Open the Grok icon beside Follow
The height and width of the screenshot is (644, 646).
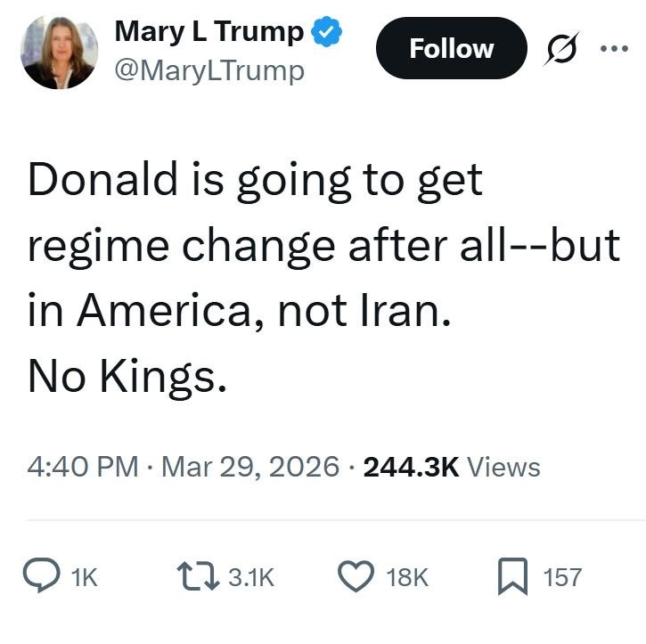[560, 49]
